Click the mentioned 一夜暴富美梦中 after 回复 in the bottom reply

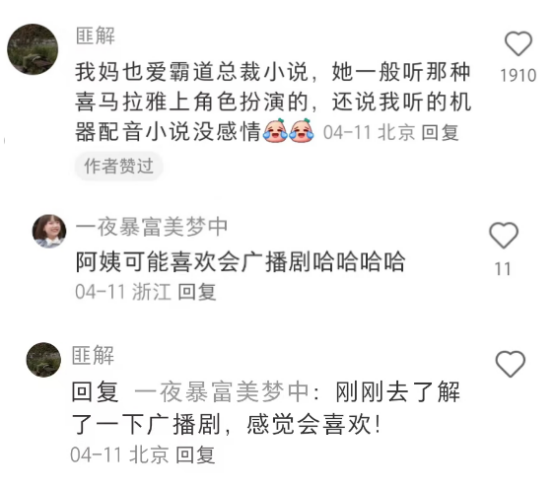[222, 392]
